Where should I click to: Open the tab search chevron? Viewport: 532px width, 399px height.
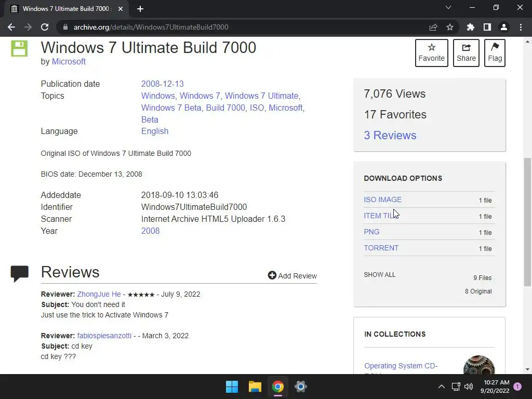[x=448, y=7]
